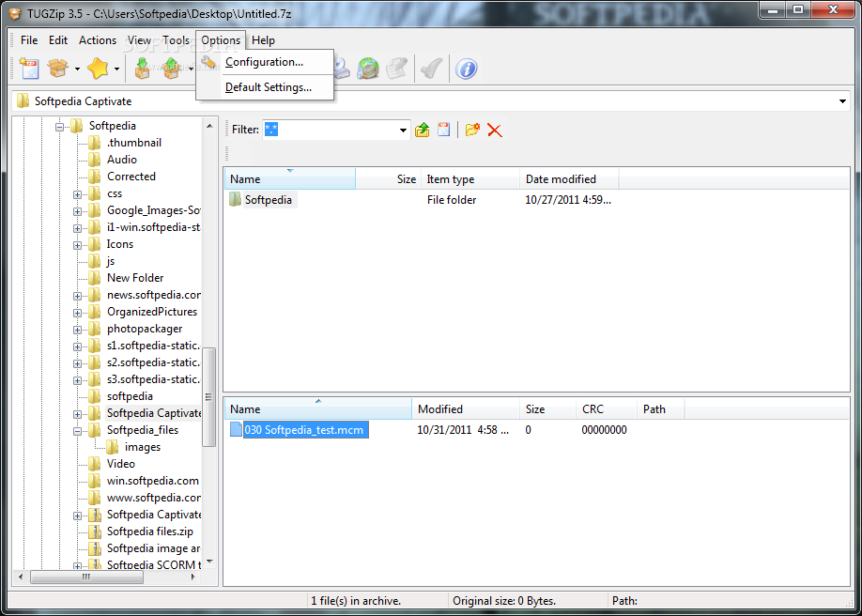
Task: Click the Audio folder icon in the tree
Action: pyautogui.click(x=95, y=160)
